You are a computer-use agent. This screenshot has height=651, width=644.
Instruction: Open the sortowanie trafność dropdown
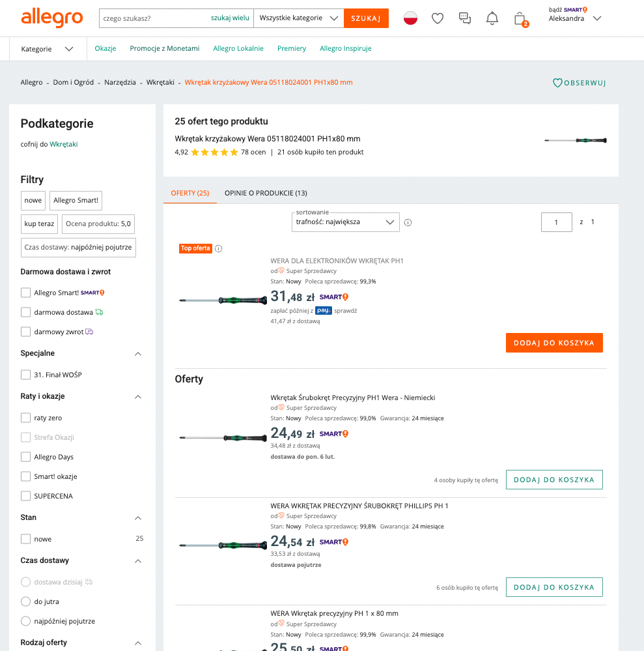pyautogui.click(x=345, y=222)
